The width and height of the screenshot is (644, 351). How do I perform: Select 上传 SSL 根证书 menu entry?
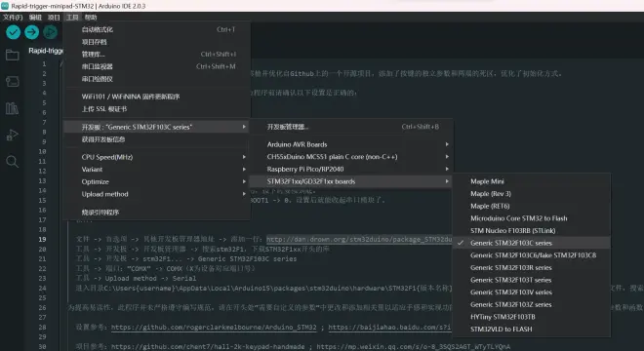[157, 109]
